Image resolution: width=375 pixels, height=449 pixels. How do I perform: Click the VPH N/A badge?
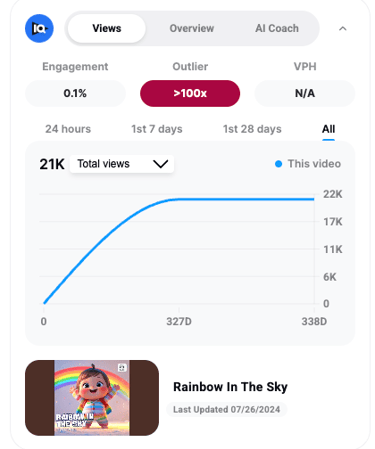coord(305,93)
